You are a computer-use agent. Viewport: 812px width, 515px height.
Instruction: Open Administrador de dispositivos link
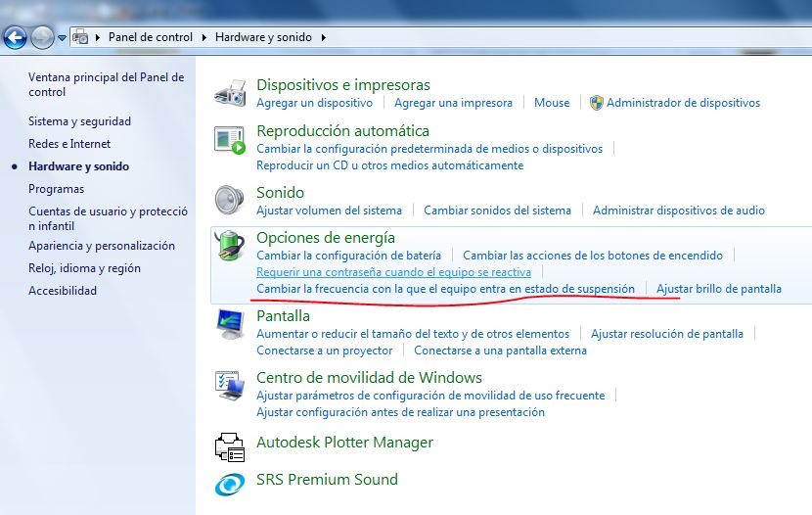pos(683,103)
